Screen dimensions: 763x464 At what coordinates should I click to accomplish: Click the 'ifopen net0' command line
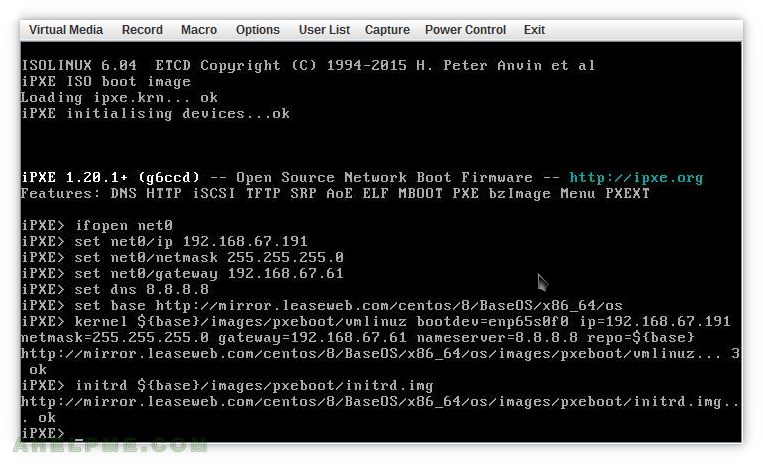click(97, 225)
